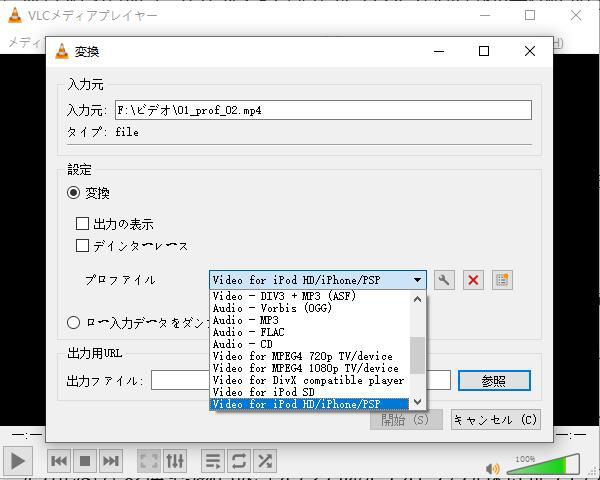Click the 開始 (S) start button
Viewport: 600px width, 480px height.
point(406,420)
